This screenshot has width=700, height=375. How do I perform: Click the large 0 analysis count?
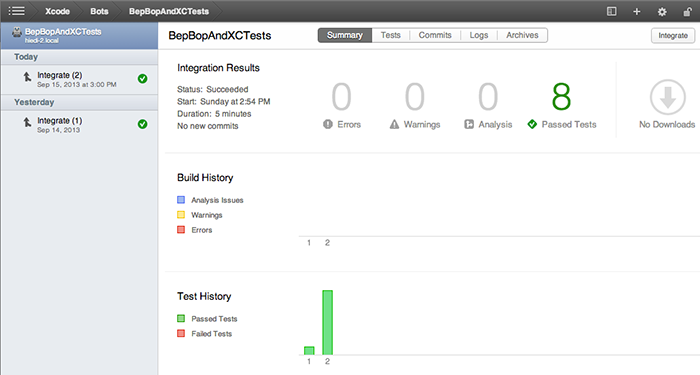[x=488, y=97]
